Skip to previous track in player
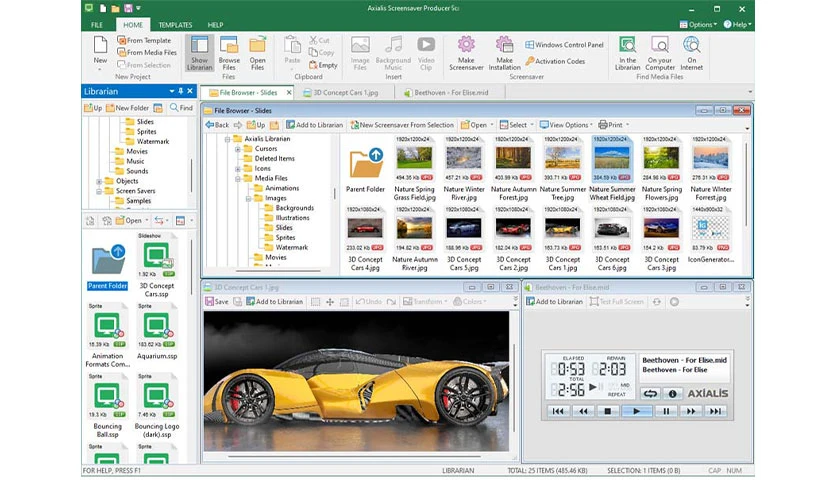The height and width of the screenshot is (484, 836). pos(558,411)
